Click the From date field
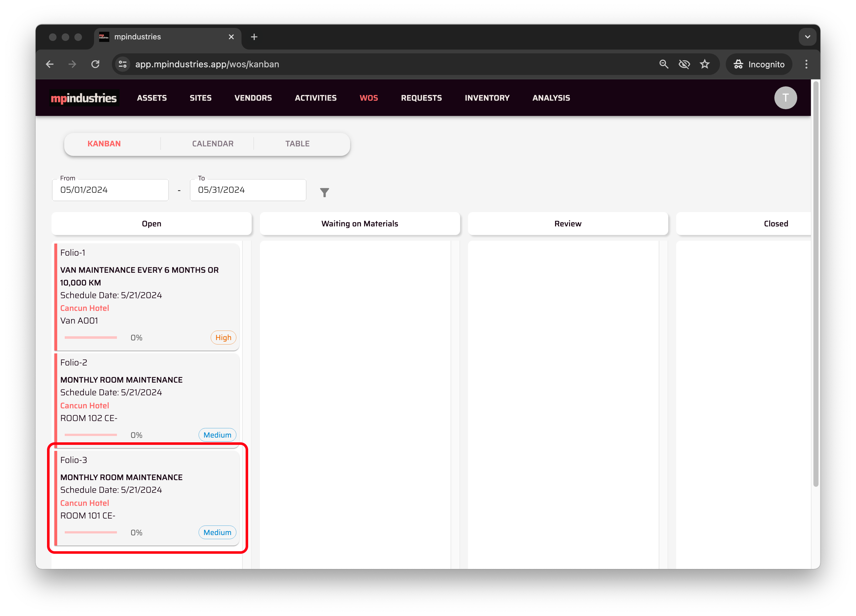The image size is (856, 616). coord(110,190)
